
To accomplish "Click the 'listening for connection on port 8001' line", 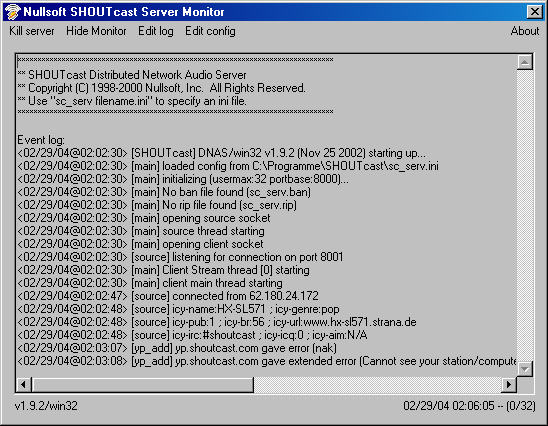I will point(180,257).
